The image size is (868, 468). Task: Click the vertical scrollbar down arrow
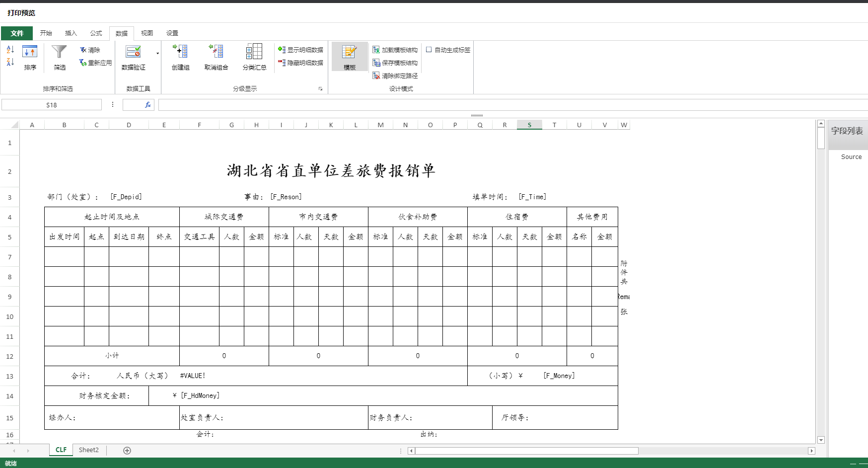(x=821, y=440)
